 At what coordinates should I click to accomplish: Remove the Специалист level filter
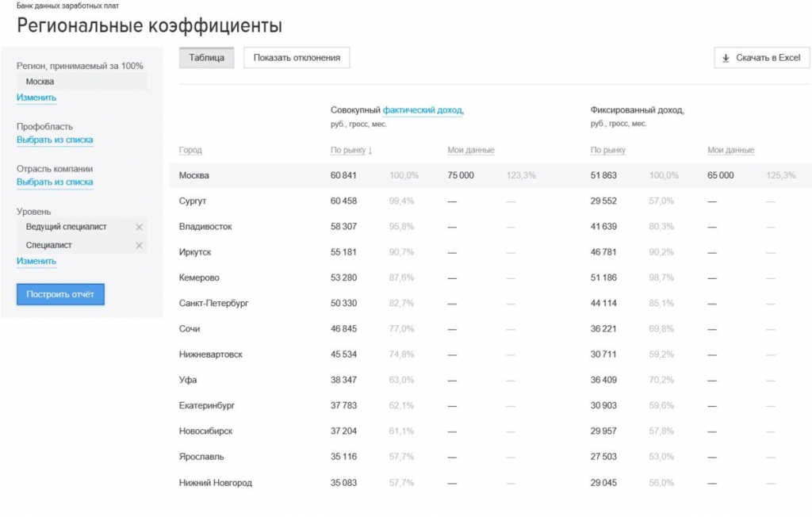coord(140,246)
